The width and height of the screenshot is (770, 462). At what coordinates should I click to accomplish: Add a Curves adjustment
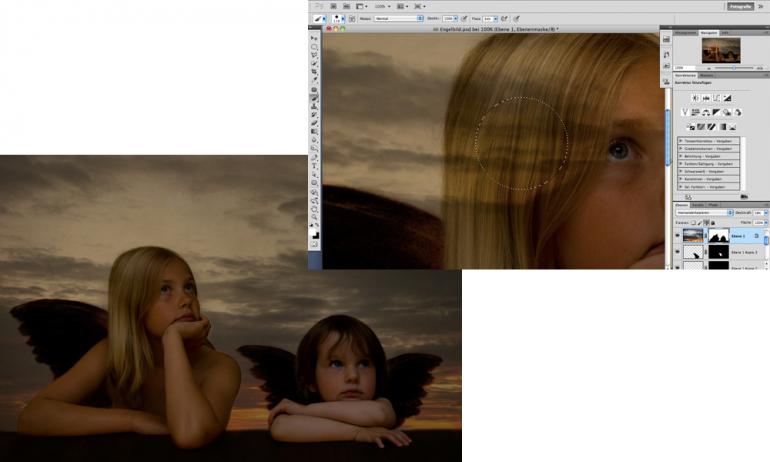point(716,98)
